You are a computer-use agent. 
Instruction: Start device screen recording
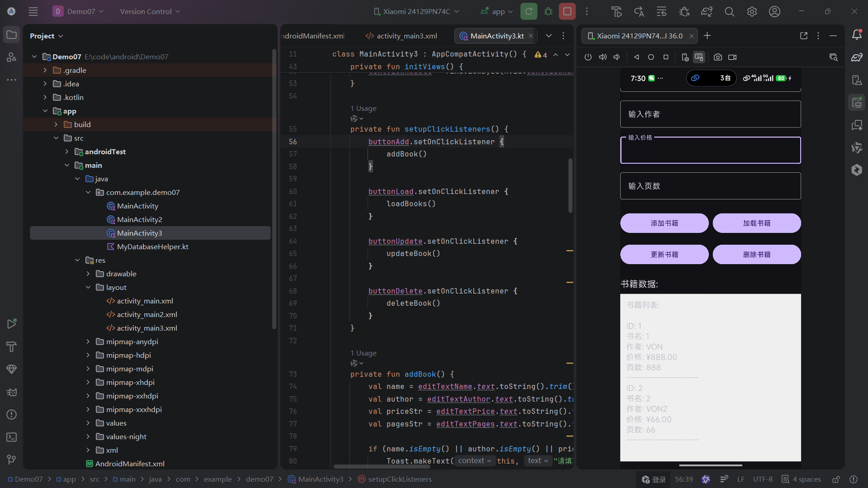(732, 57)
